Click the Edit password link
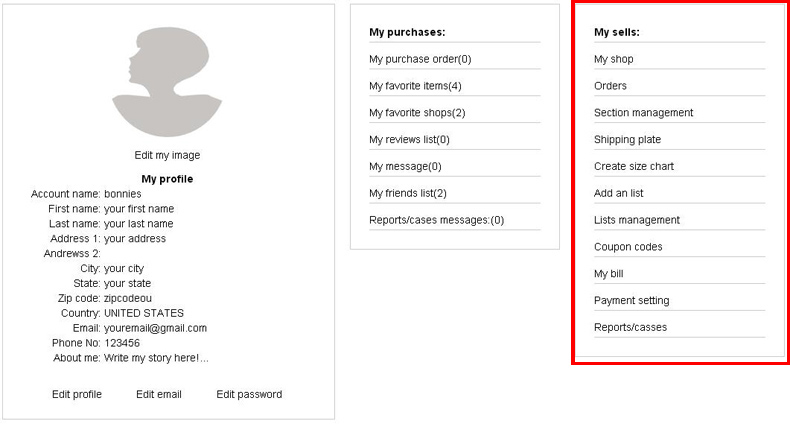 coord(249,394)
